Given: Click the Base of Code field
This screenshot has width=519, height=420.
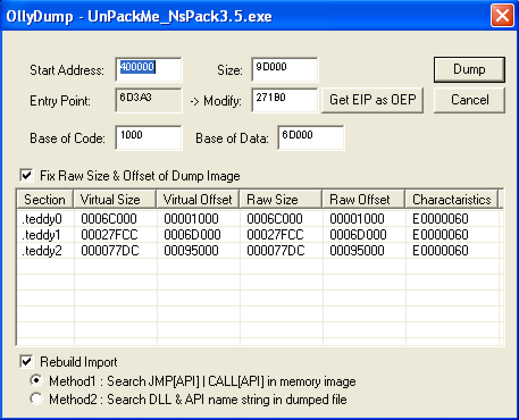Looking at the screenshot, I should [149, 138].
